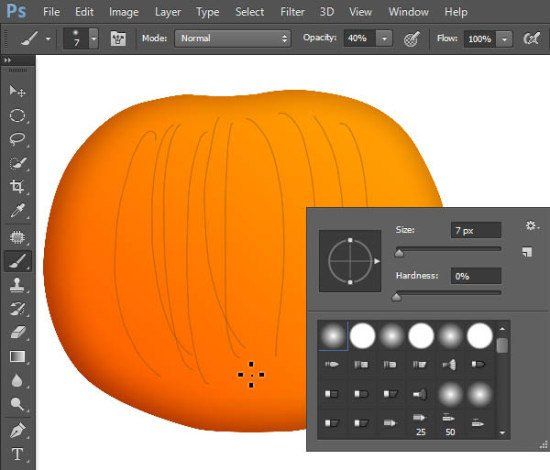Expand the collapsed toolbox panel arrows
550x470 pixels.
point(7,60)
